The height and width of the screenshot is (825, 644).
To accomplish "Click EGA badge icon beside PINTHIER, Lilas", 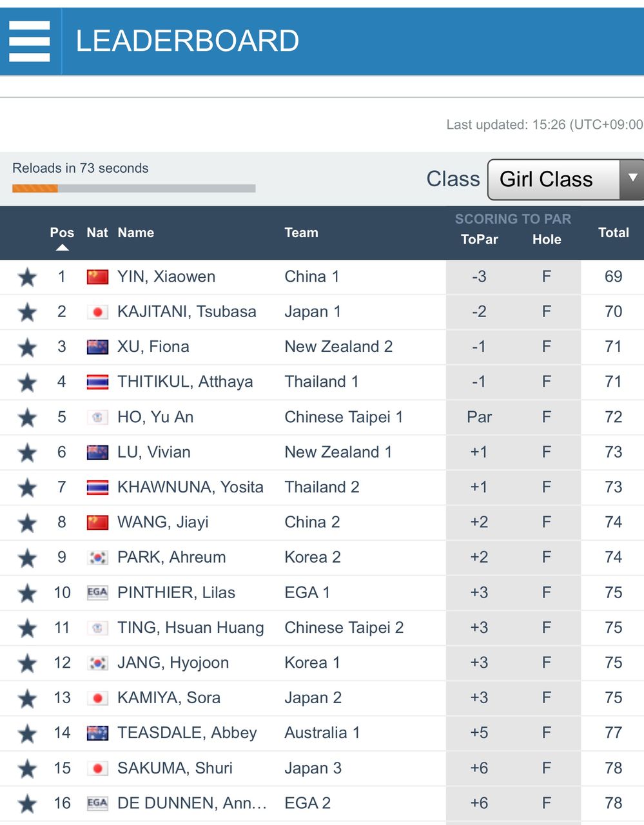I will tap(97, 592).
